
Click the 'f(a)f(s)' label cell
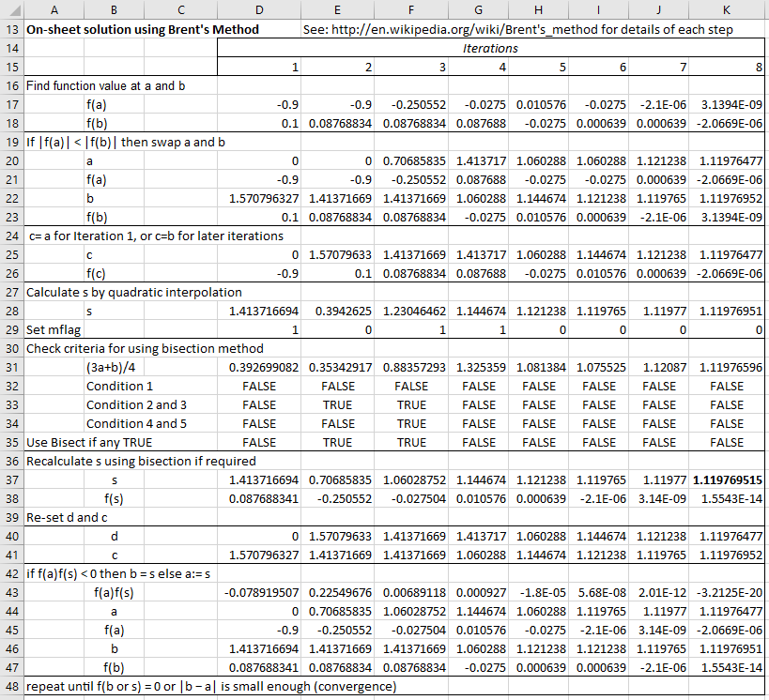coord(114,592)
